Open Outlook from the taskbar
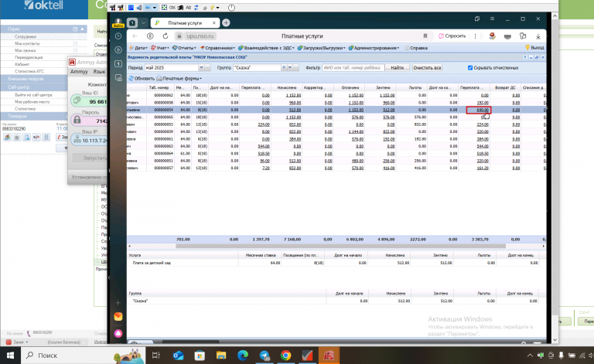594x364 pixels. pyautogui.click(x=178, y=355)
